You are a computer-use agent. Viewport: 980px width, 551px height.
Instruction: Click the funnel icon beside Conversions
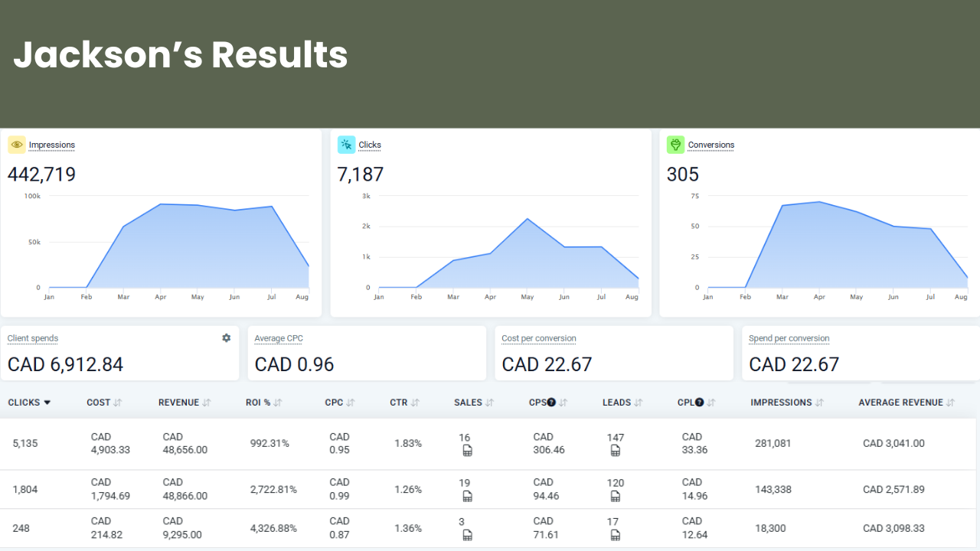coord(675,145)
